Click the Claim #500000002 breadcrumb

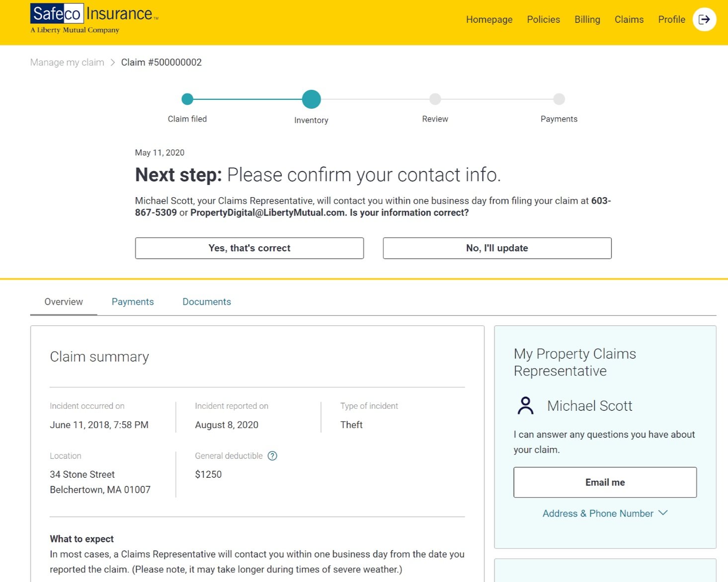[162, 62]
